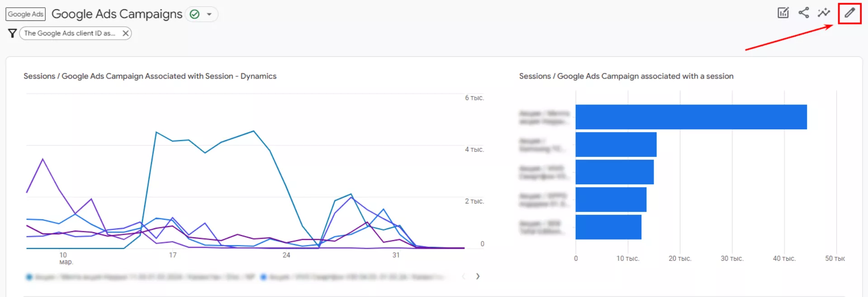The width and height of the screenshot is (868, 297).
Task: Show previous legend items with left chevron
Action: point(464,276)
